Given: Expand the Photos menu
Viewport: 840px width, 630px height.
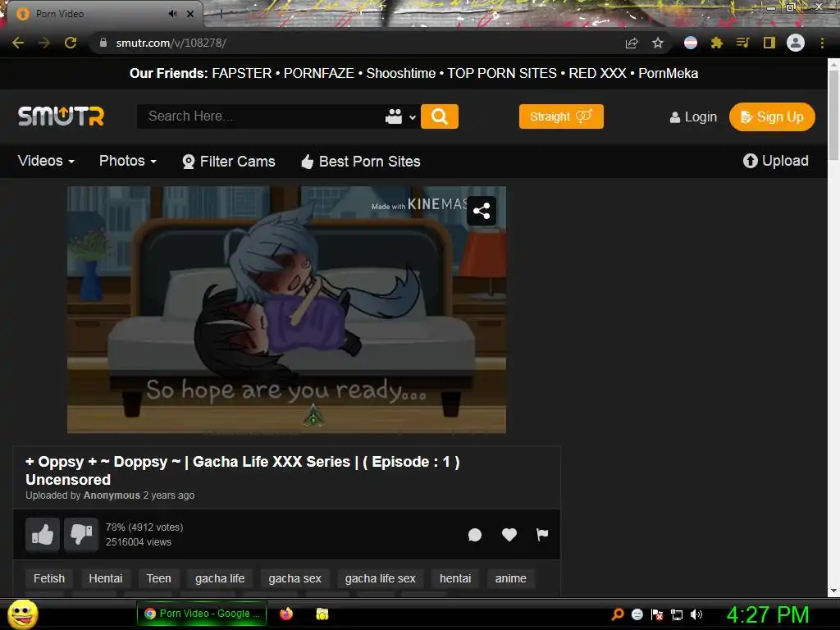Looking at the screenshot, I should (x=127, y=161).
